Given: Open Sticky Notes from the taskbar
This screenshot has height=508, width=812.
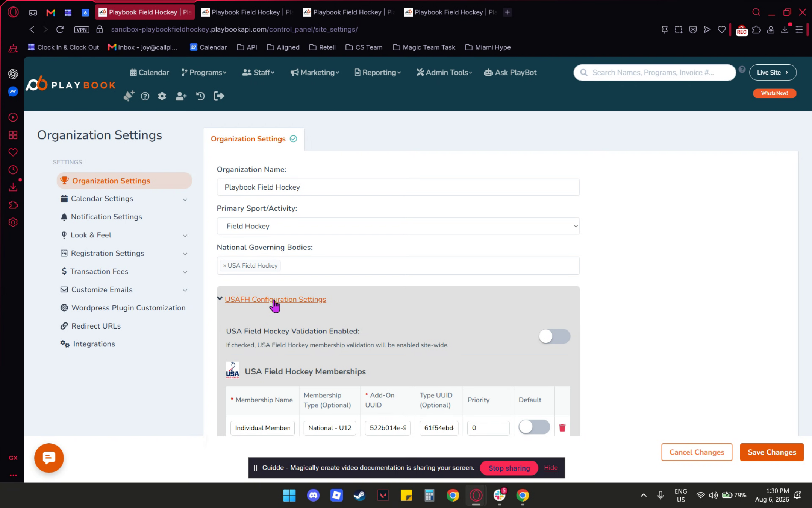Looking at the screenshot, I should point(406,495).
